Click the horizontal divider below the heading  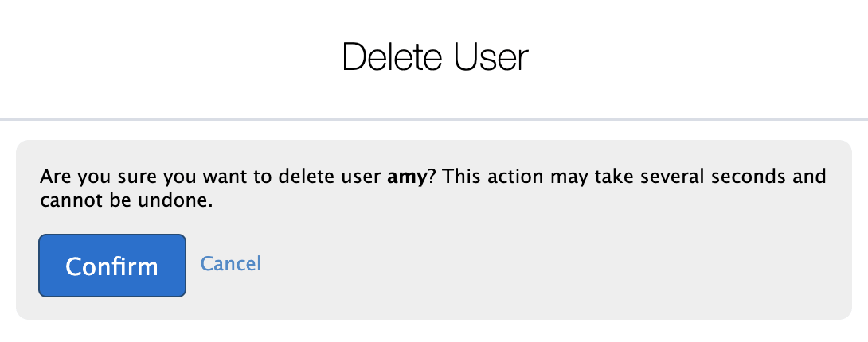point(434,119)
